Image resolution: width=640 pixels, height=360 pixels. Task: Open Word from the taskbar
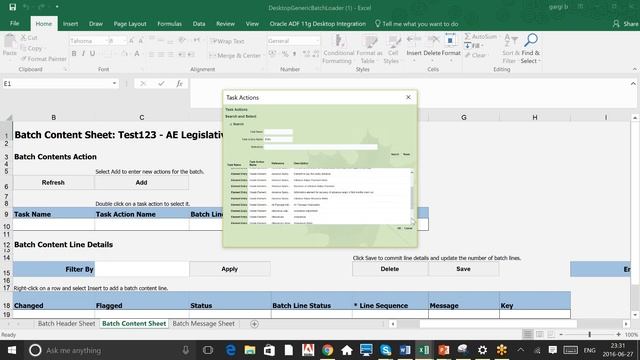point(405,350)
